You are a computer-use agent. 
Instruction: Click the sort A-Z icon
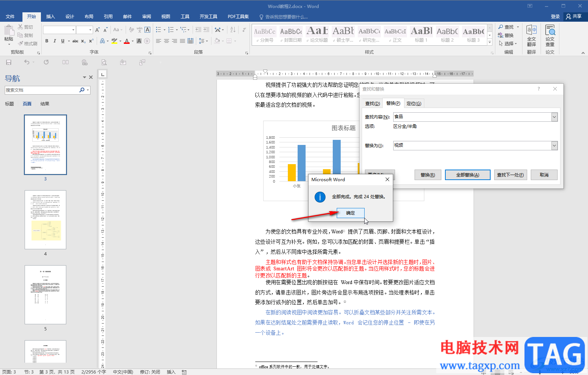click(233, 30)
